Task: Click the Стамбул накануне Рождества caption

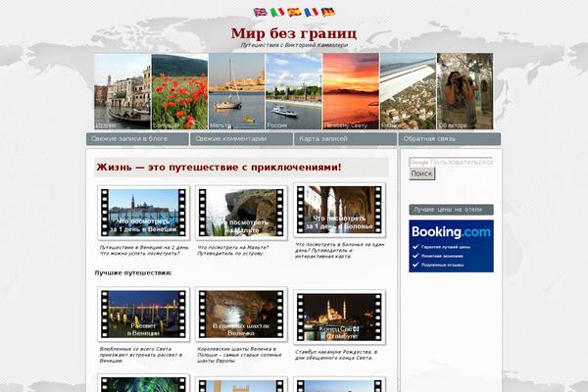Action: [335, 355]
